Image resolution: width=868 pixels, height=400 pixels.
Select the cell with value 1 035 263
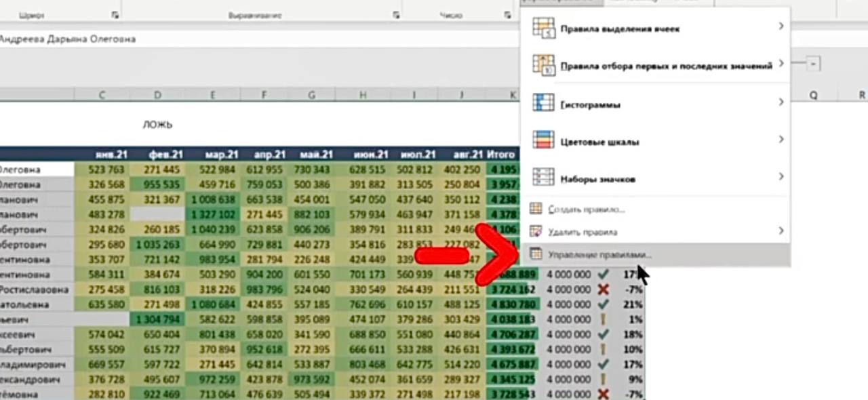pyautogui.click(x=157, y=244)
